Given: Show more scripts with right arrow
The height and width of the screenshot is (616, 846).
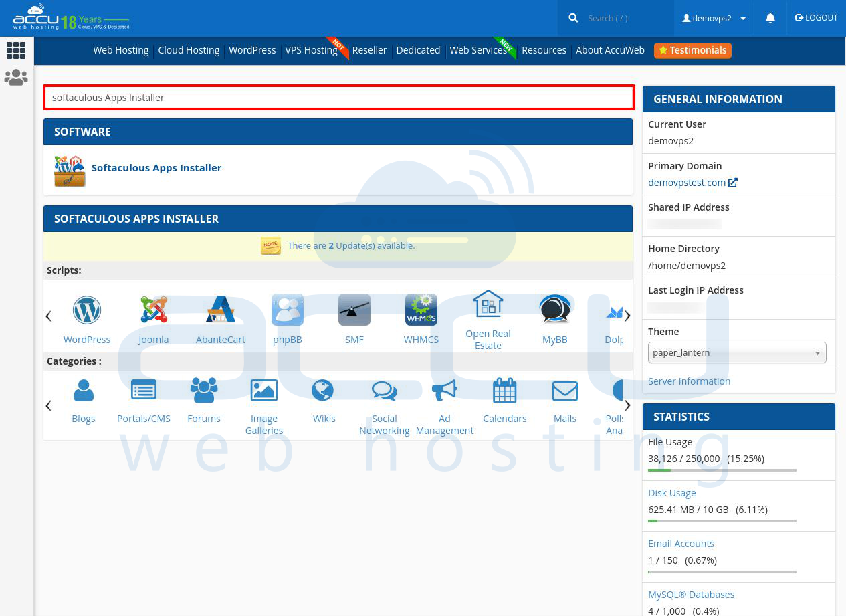Looking at the screenshot, I should tap(627, 316).
